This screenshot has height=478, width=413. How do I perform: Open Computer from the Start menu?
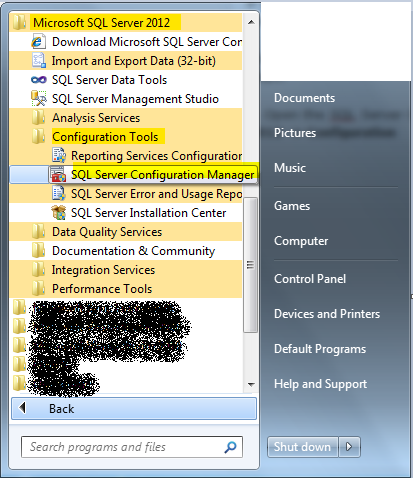[301, 241]
